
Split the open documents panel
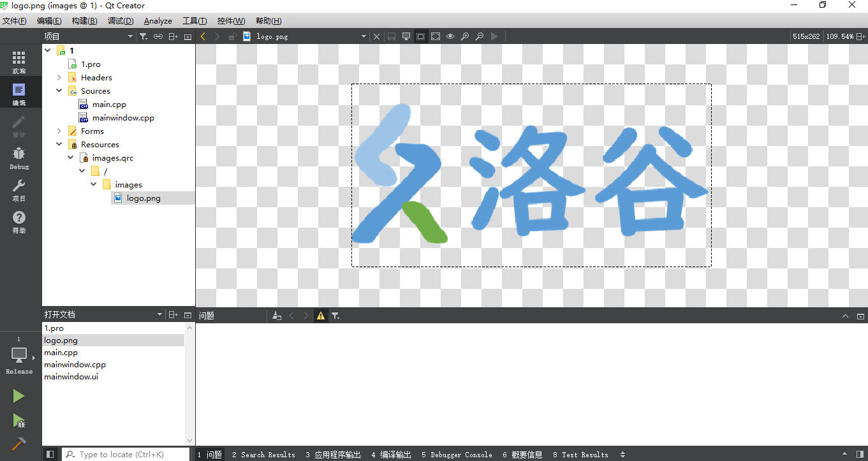pyautogui.click(x=173, y=315)
